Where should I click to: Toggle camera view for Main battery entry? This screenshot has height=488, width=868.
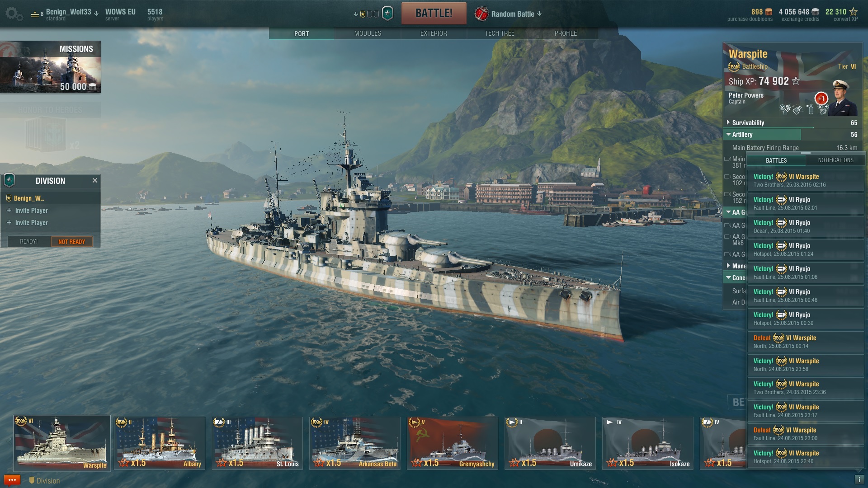(x=727, y=159)
